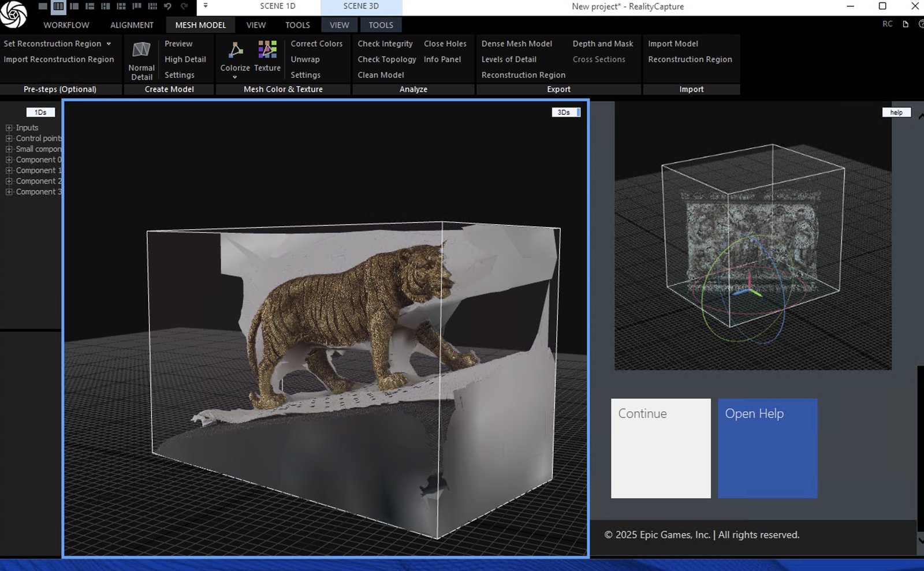Click High Detail in Create Model

185,59
